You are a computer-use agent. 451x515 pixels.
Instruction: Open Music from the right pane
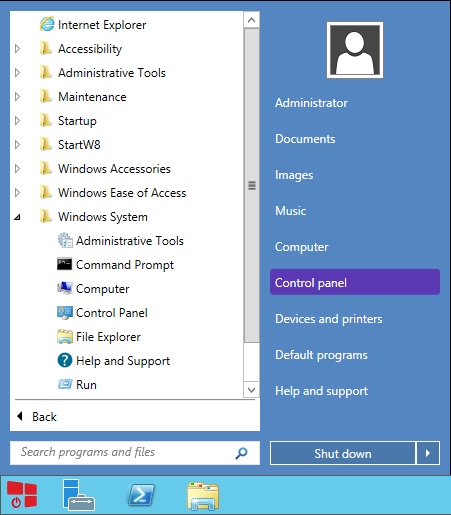point(291,211)
